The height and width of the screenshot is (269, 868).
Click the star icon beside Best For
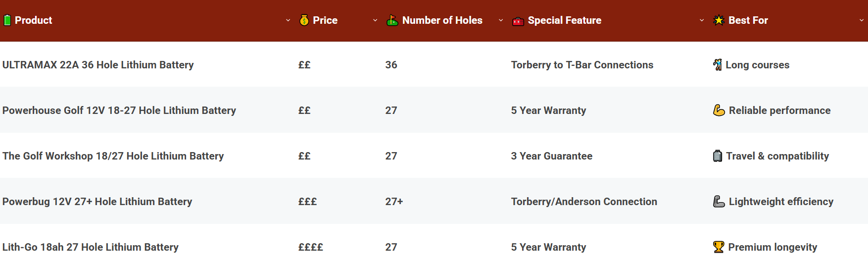click(719, 20)
